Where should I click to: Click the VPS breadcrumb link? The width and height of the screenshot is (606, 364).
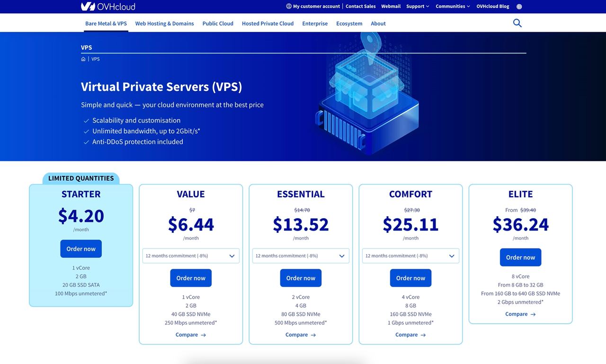[96, 59]
